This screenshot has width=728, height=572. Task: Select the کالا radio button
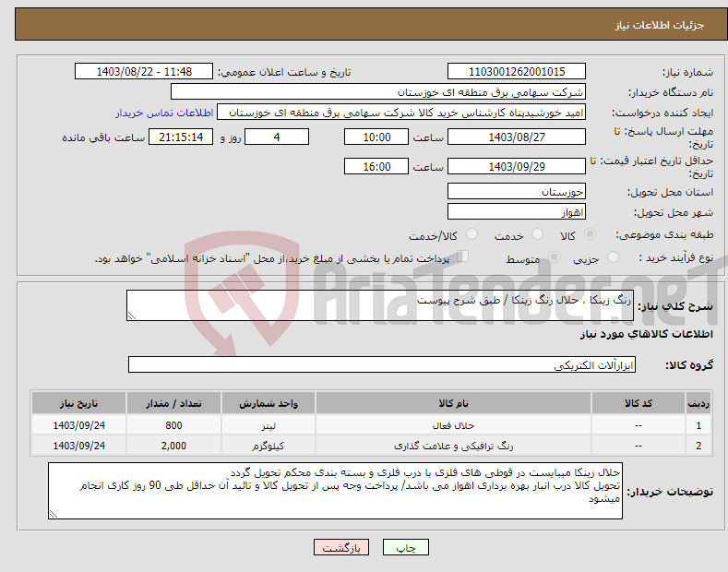click(x=590, y=234)
